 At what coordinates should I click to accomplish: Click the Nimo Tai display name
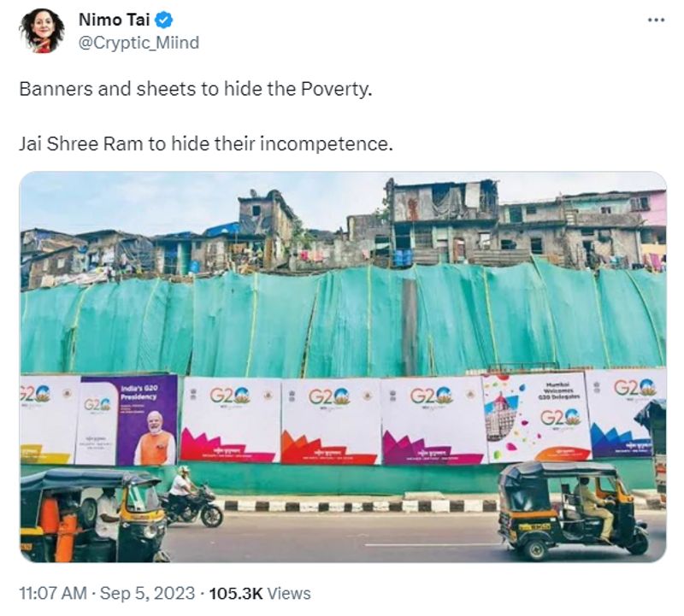[115, 20]
